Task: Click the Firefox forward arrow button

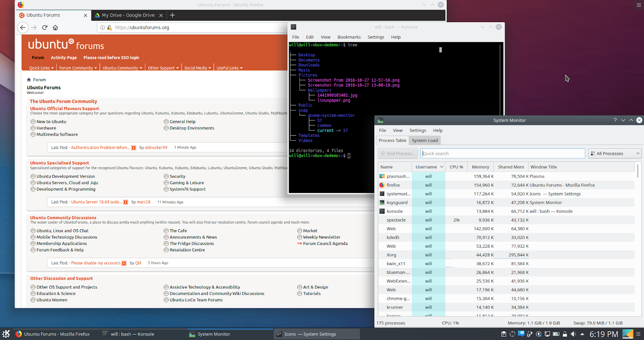Action: 34,27
